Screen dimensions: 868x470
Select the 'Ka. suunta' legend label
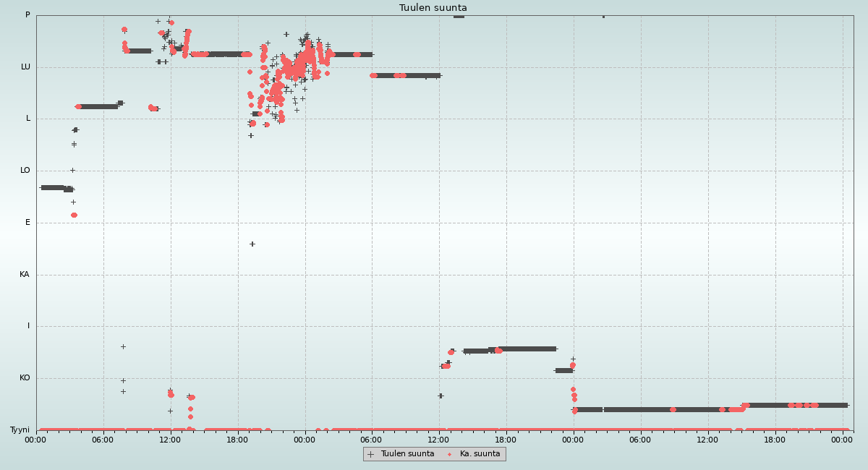(480, 454)
